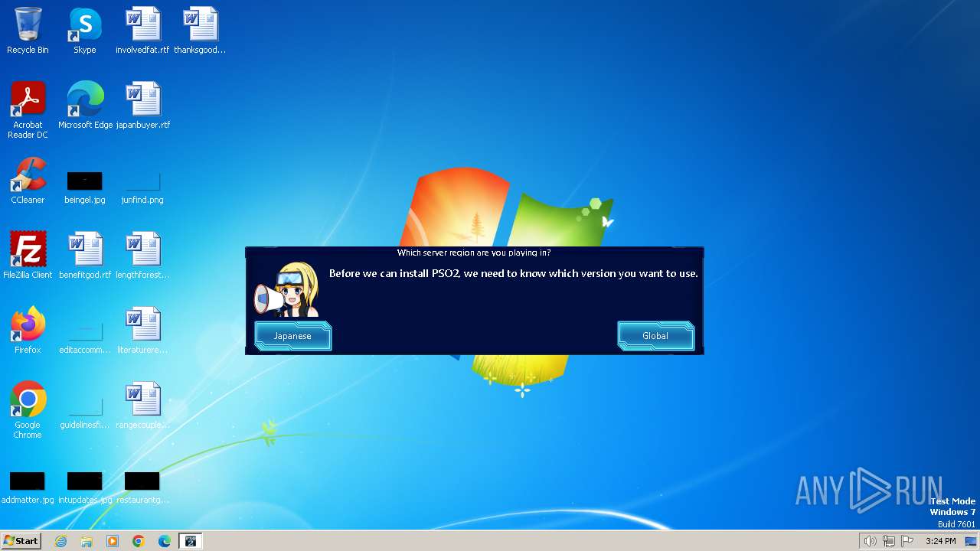Image resolution: width=980 pixels, height=551 pixels.
Task: Launch Internet Explorer from taskbar
Action: coord(60,541)
